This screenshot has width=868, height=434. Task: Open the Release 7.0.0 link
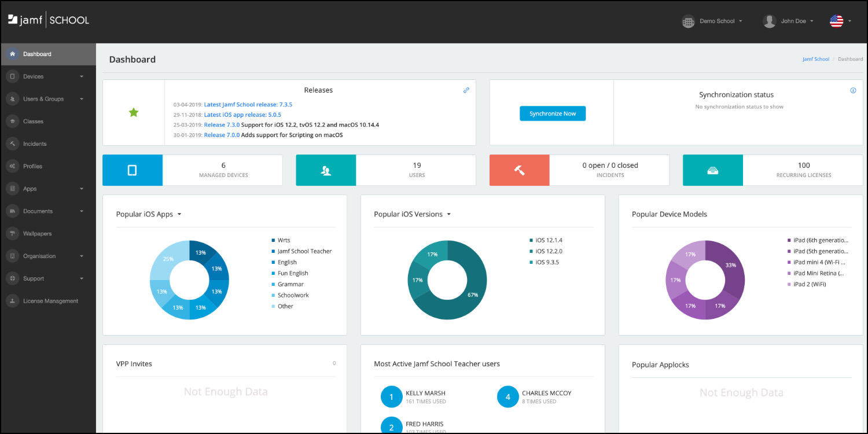point(222,135)
